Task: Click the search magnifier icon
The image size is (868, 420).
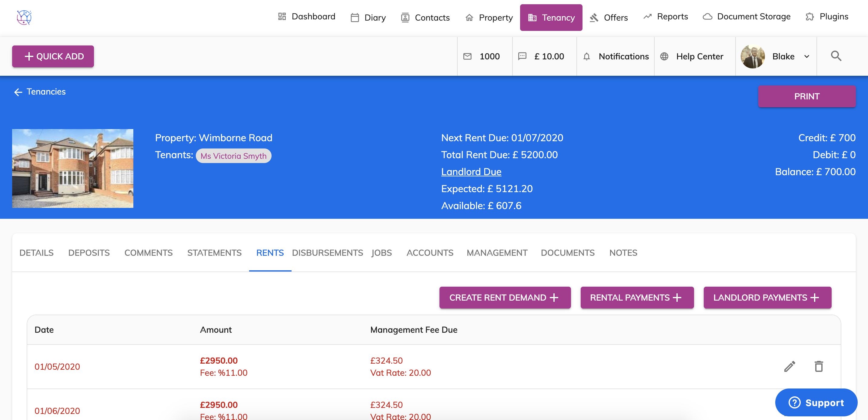Action: [836, 56]
